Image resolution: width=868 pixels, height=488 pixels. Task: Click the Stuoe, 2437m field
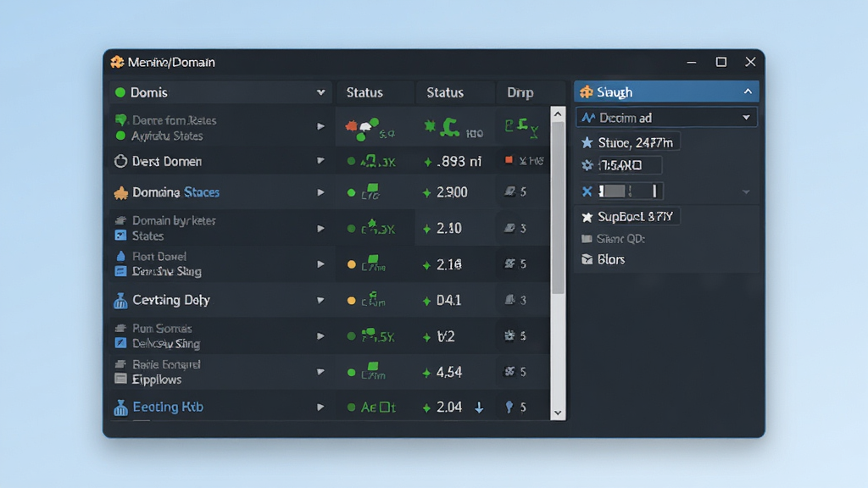click(x=637, y=142)
